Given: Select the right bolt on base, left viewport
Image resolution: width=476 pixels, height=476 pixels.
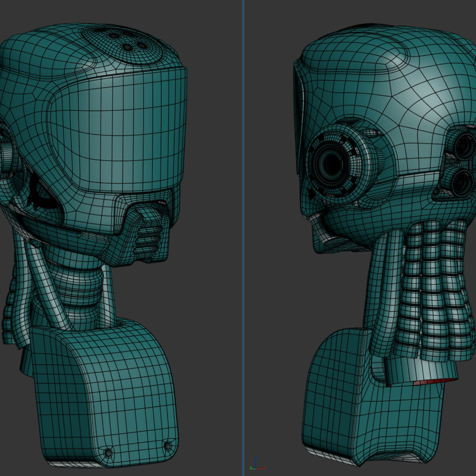Looking at the screenshot, I should pyautogui.click(x=167, y=446).
